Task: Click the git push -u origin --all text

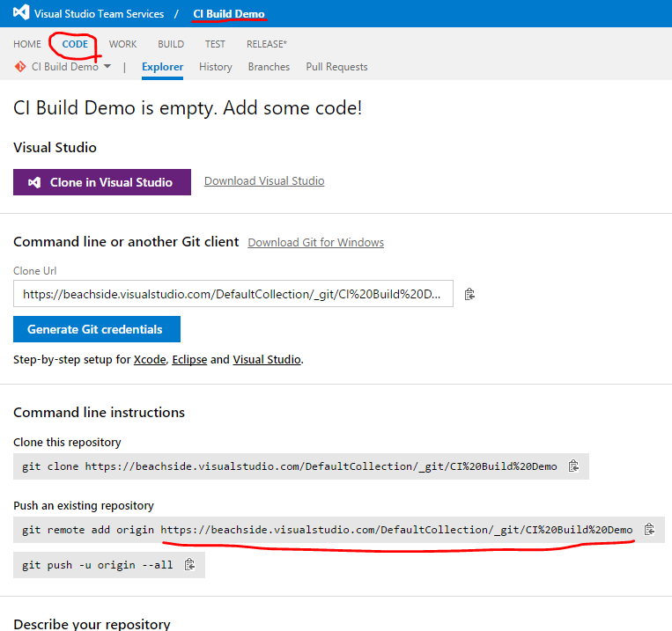Action: (98, 565)
